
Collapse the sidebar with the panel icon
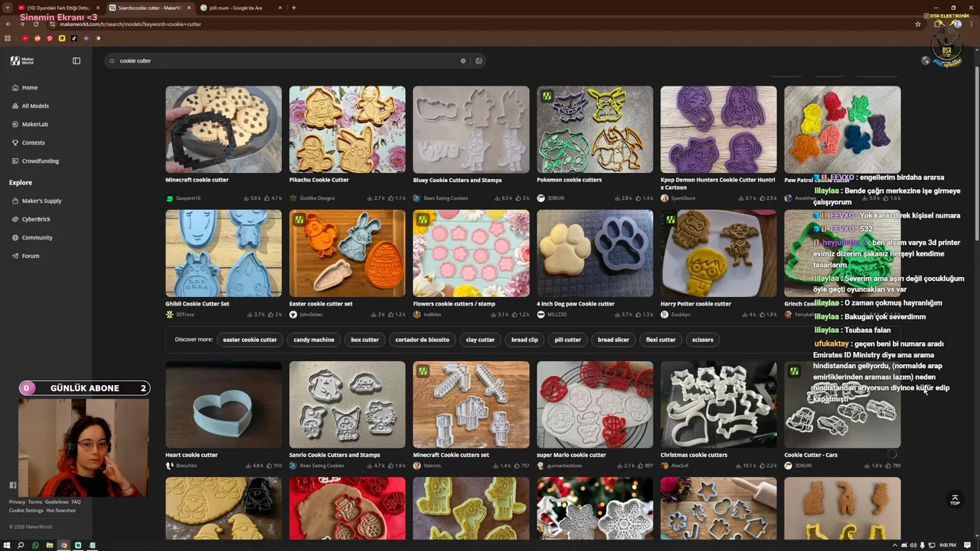click(x=77, y=60)
